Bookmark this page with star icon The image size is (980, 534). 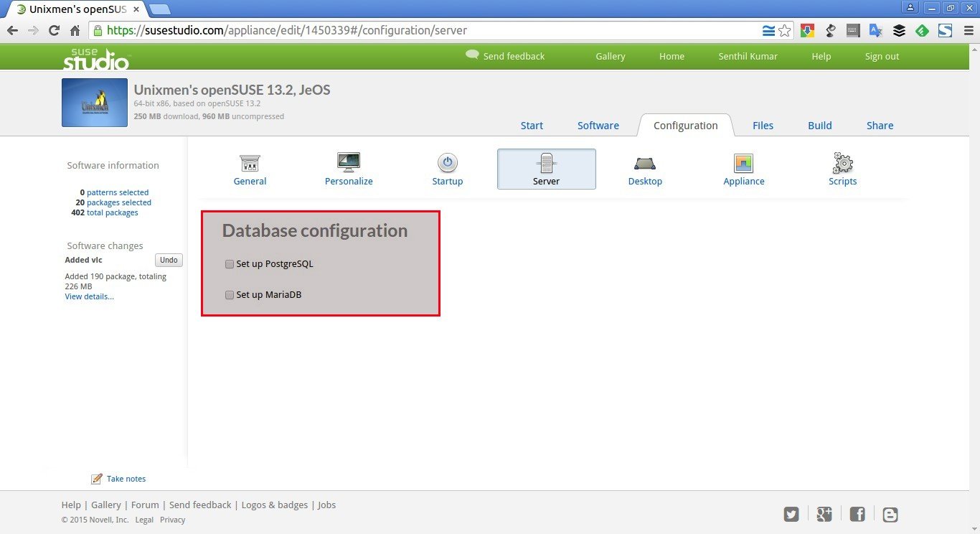pyautogui.click(x=785, y=30)
